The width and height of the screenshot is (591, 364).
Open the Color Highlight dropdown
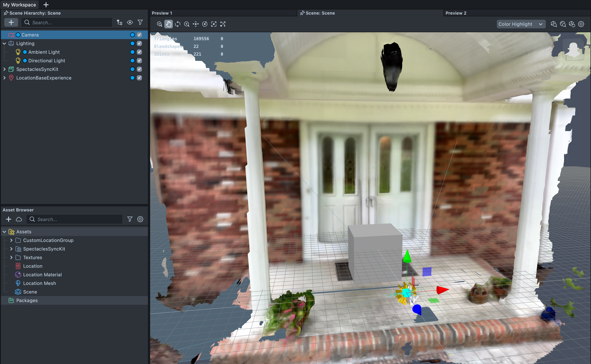pyautogui.click(x=521, y=24)
